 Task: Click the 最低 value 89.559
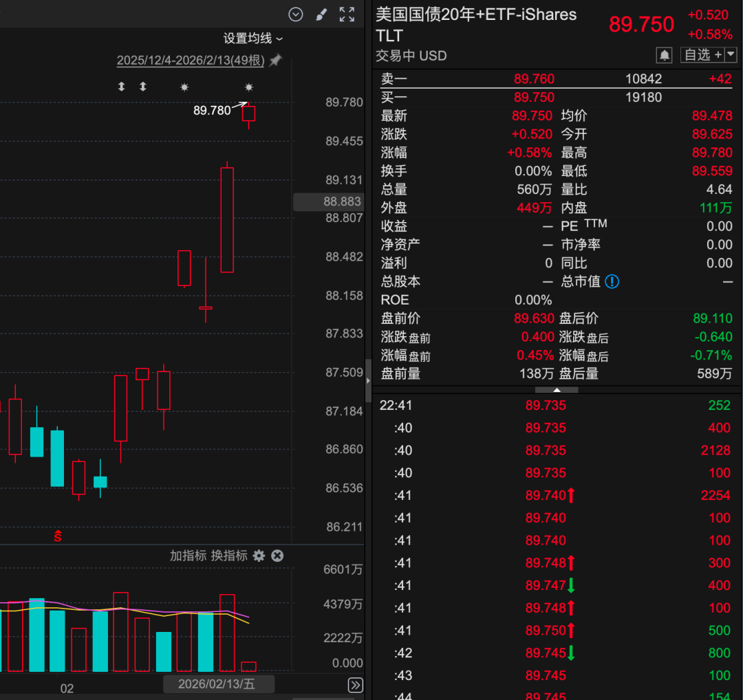(x=712, y=171)
